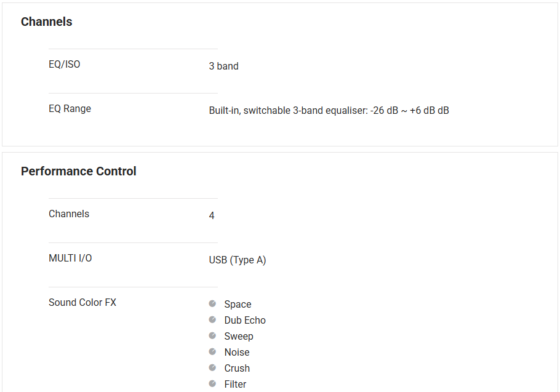This screenshot has width=560, height=392.
Task: Click the Channels section heading
Action: point(47,22)
